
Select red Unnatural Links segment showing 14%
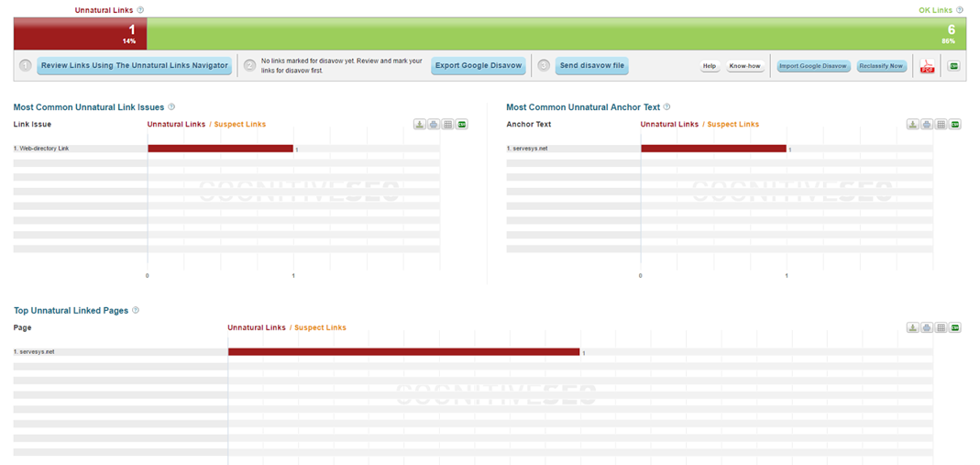coord(80,34)
